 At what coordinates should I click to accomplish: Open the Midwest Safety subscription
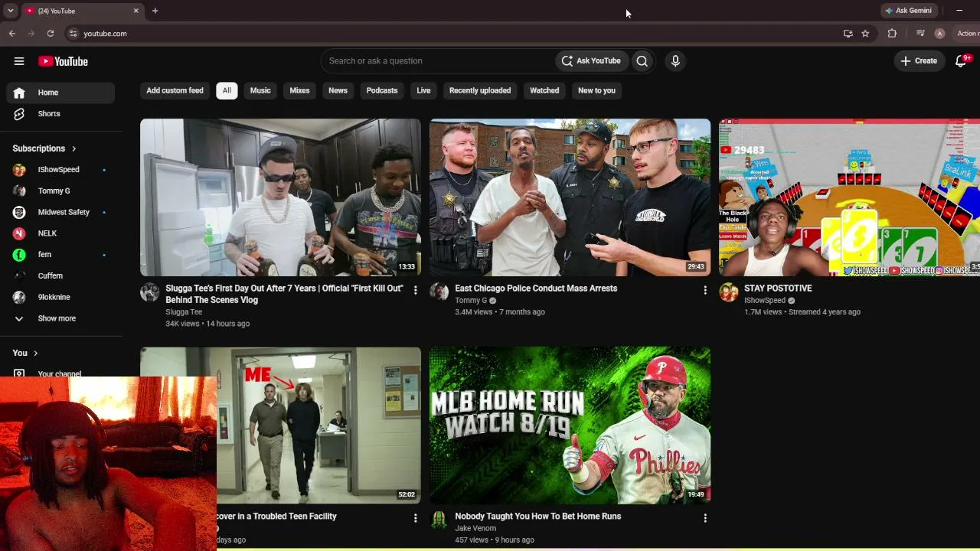pos(61,212)
